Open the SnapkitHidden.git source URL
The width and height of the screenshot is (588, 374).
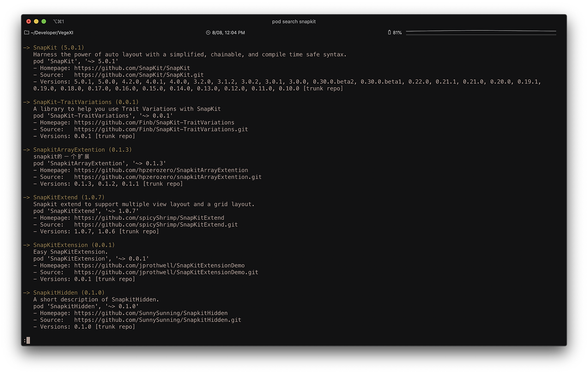(158, 320)
